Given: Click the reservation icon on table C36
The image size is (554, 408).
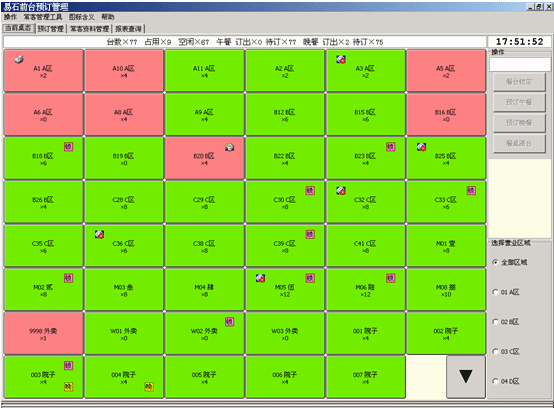Looking at the screenshot, I should point(99,234).
